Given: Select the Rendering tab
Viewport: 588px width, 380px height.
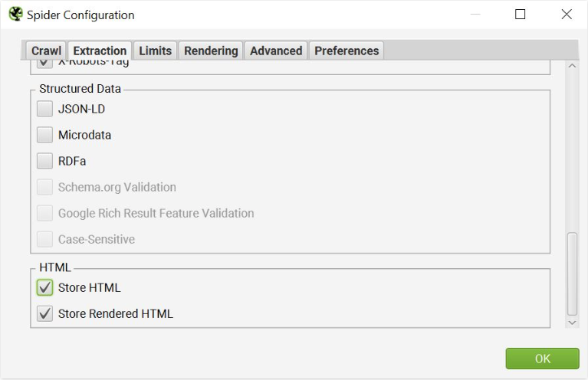Looking at the screenshot, I should pos(211,51).
